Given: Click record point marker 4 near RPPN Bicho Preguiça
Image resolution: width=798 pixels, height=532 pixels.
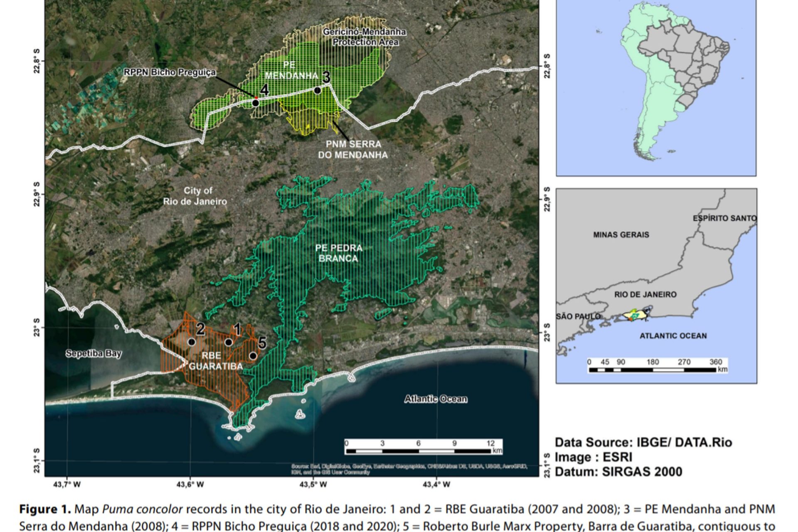Looking at the screenshot, I should tap(256, 103).
